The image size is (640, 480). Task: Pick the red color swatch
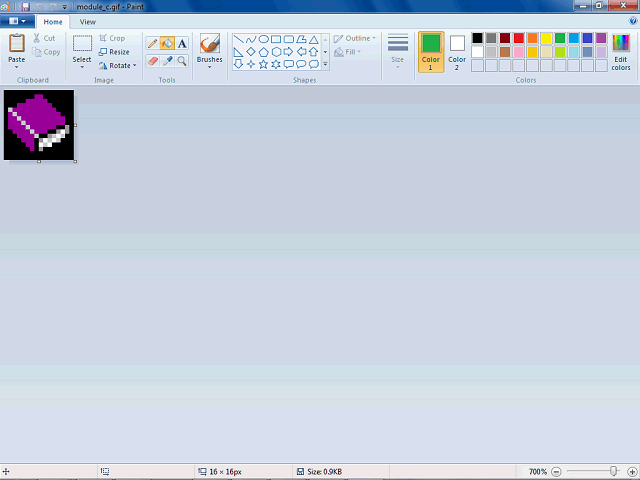tap(519, 38)
